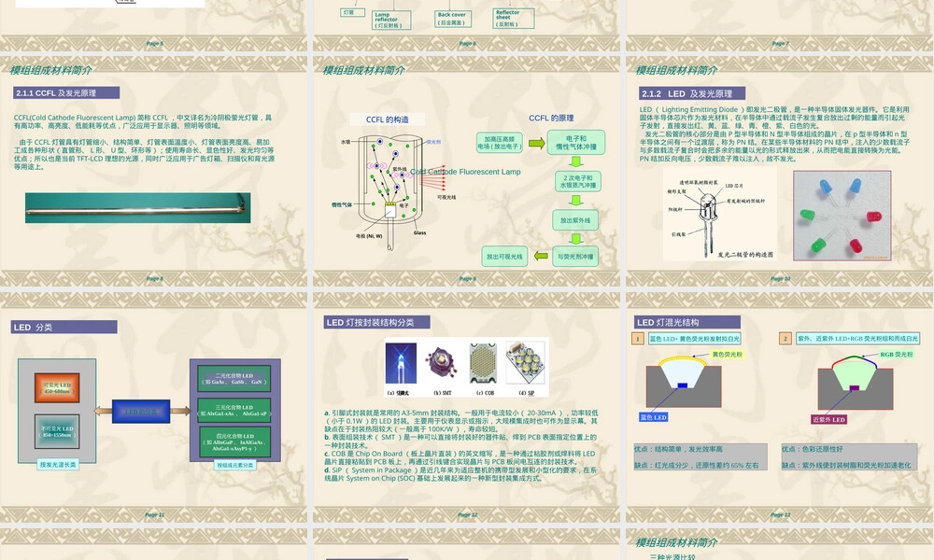Click the left-pointing arrow beside the blue box

point(103,412)
